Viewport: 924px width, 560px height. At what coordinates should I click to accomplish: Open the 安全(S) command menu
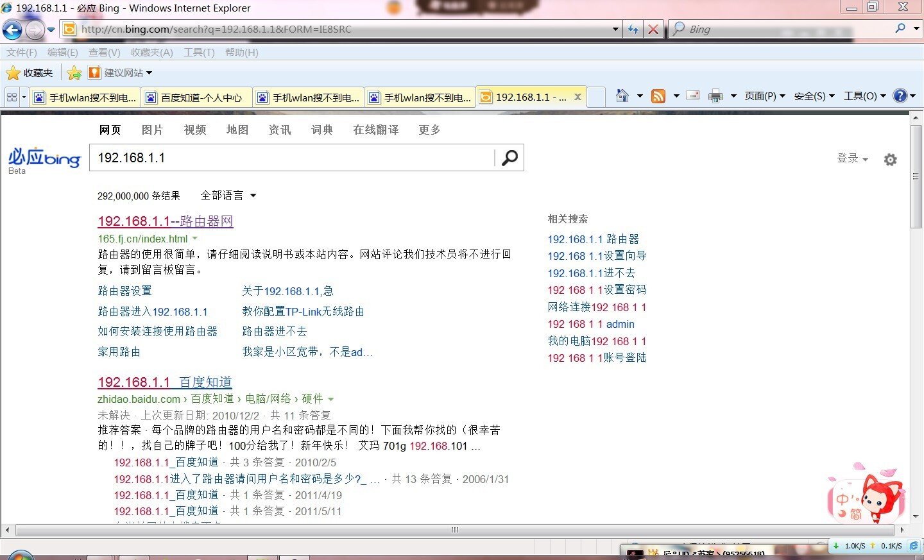(814, 96)
